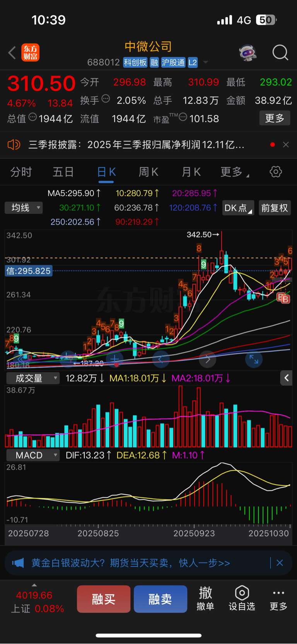Viewport: 297px width, 644px height.
Task: Select the 日K tab
Action: 106,172
